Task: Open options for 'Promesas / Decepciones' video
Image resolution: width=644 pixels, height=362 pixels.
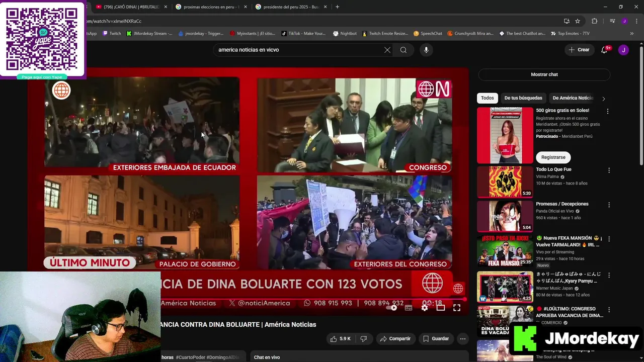Action: (x=609, y=205)
